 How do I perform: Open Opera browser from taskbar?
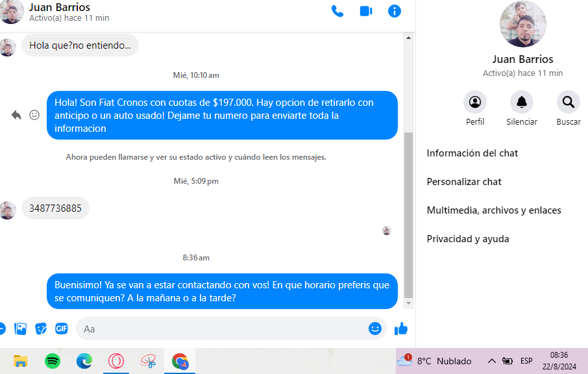coord(116,361)
